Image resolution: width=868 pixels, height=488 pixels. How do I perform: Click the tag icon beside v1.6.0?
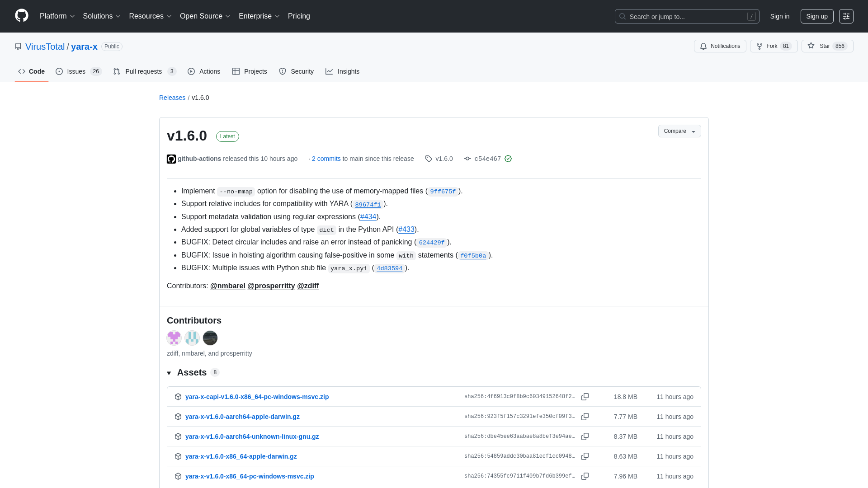(x=429, y=159)
